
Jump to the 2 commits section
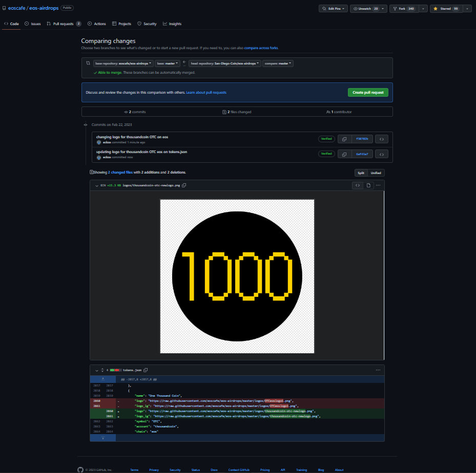point(135,112)
